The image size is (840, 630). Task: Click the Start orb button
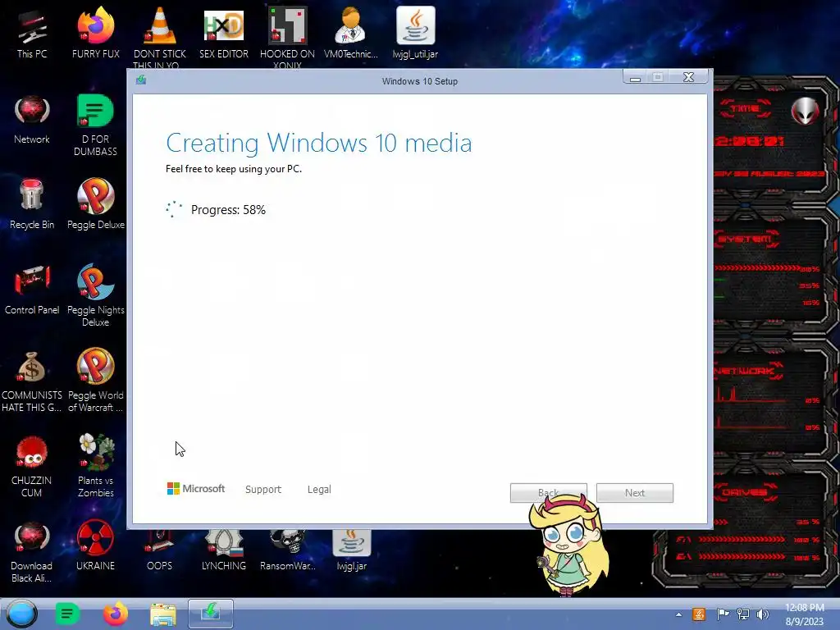tap(22, 614)
